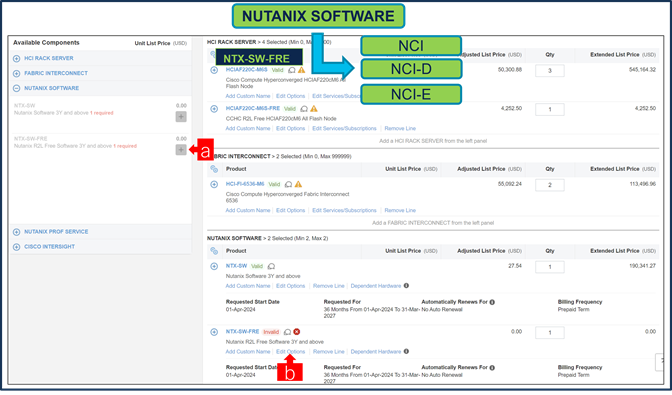
Task: Click group icon in Nutanix Software table header
Action: pyautogui.click(x=214, y=251)
